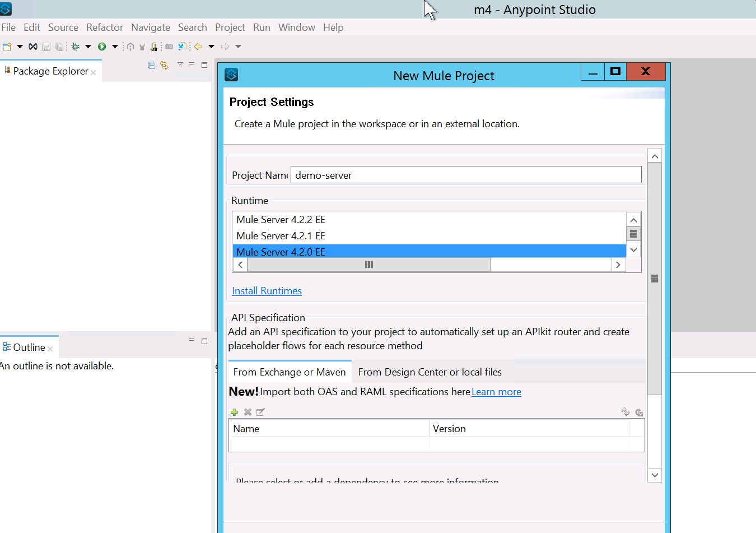Image resolution: width=756 pixels, height=533 pixels.
Task: Collapse All in Package Explorer
Action: 151,65
